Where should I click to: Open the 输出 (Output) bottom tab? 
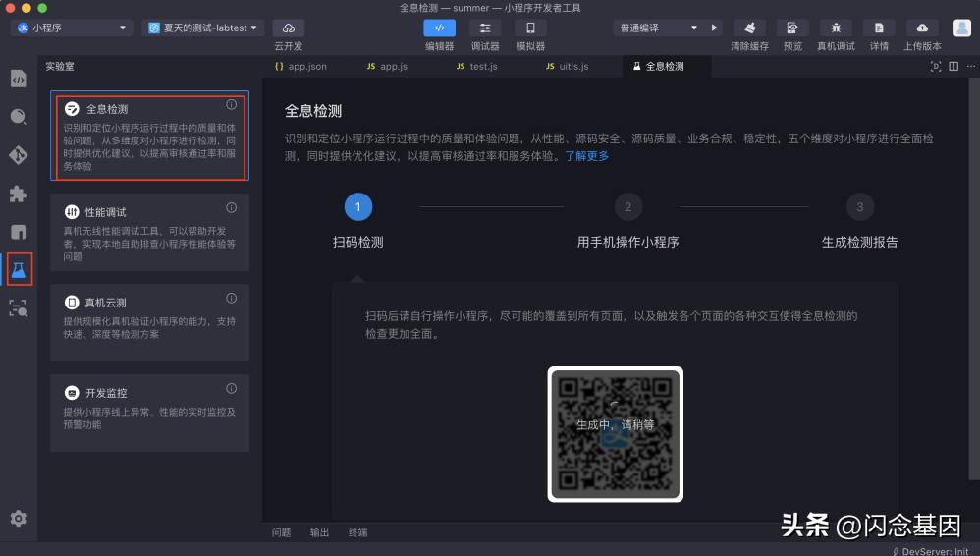319,532
